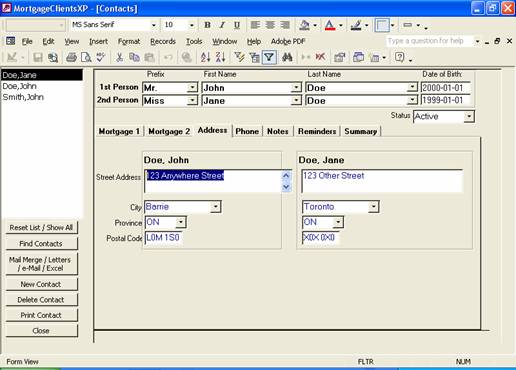The height and width of the screenshot is (370, 516).
Task: Expand the 1st Person Prefix dropdown
Action: 192,87
